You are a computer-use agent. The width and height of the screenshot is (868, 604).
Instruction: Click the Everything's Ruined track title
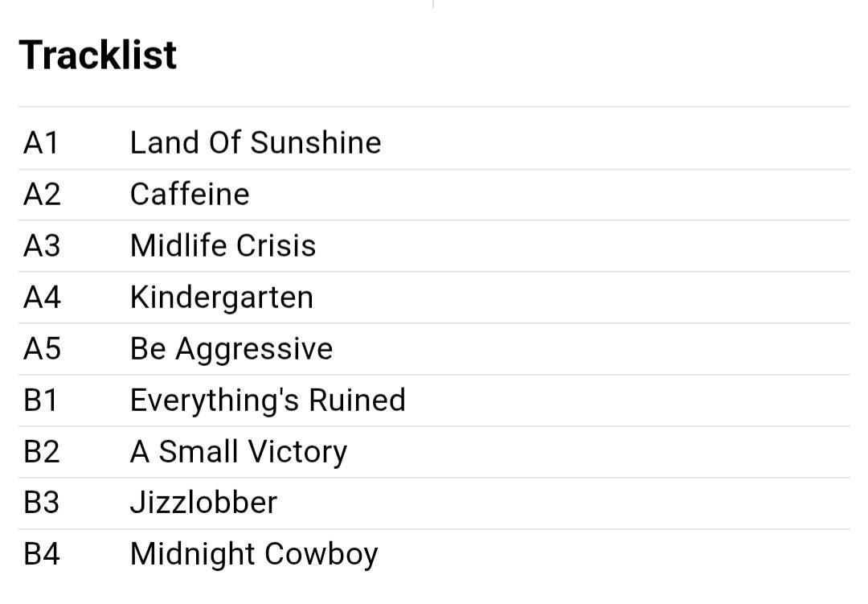pyautogui.click(x=268, y=400)
